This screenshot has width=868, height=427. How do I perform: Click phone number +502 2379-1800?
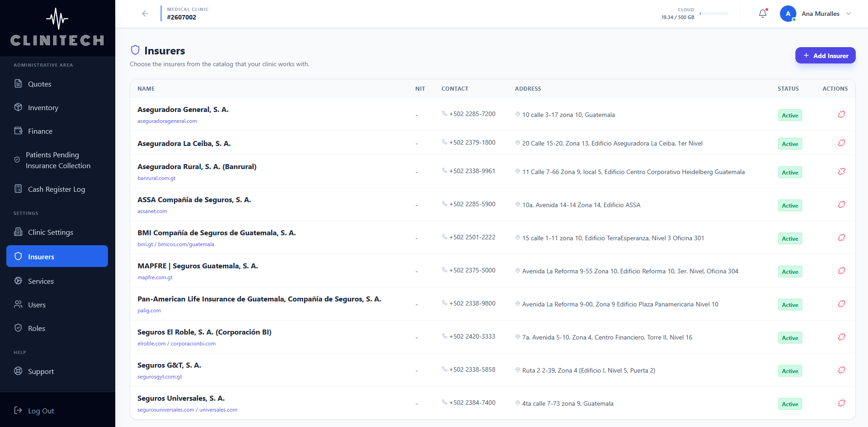[472, 142]
